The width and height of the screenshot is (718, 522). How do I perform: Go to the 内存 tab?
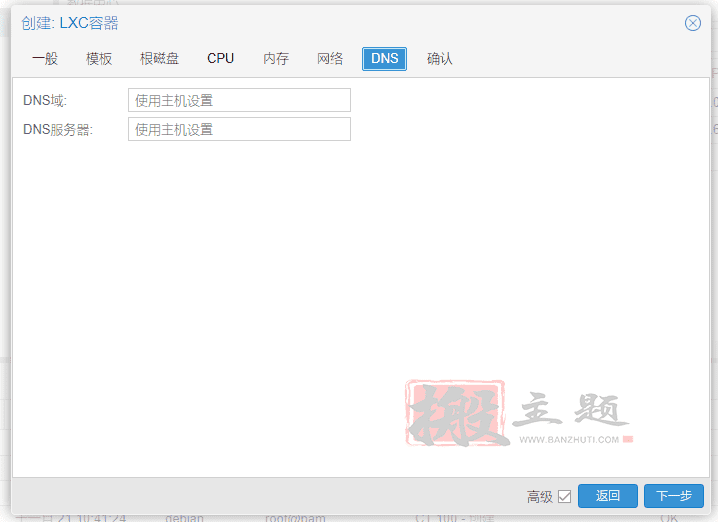click(x=276, y=59)
